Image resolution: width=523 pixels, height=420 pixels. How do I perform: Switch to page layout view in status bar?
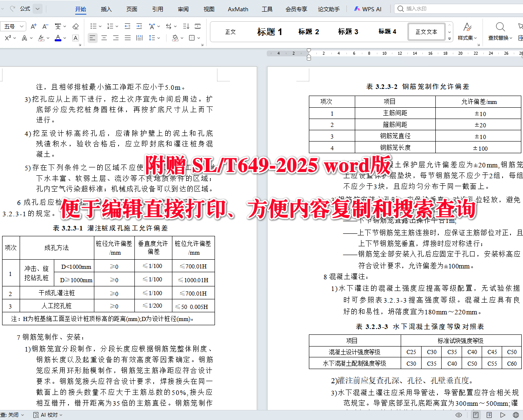click(476, 415)
